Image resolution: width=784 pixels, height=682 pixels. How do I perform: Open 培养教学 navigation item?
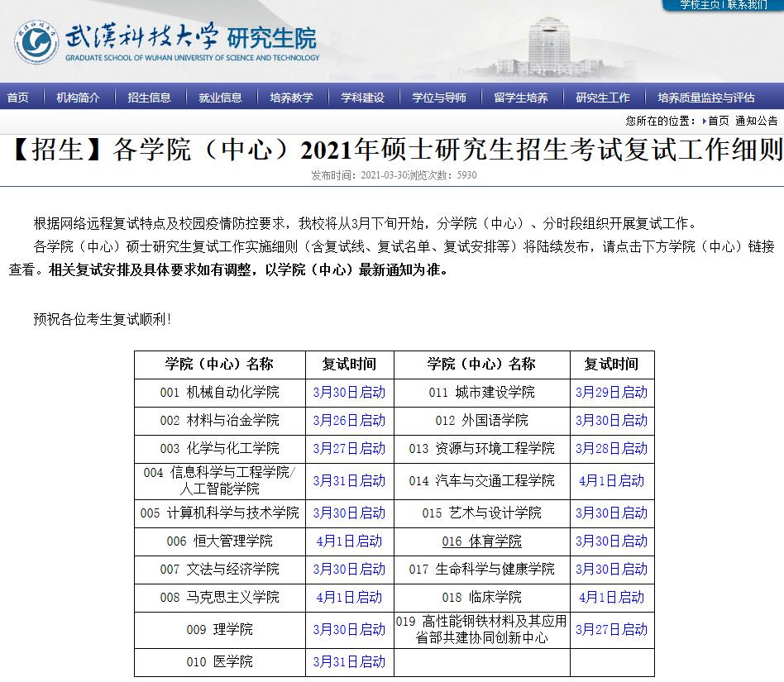pos(291,98)
